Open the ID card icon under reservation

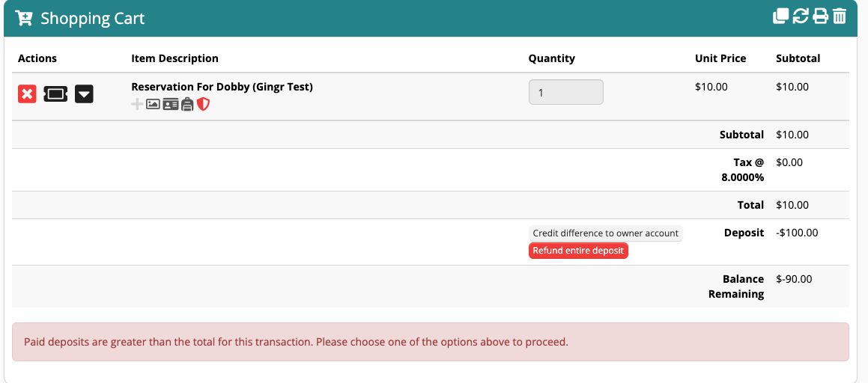[171, 104]
